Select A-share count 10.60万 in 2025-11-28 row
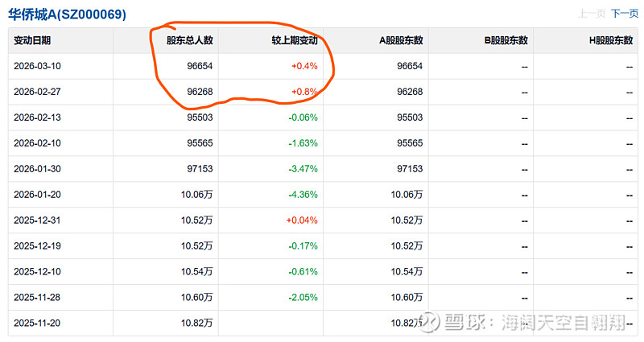 pos(407,297)
